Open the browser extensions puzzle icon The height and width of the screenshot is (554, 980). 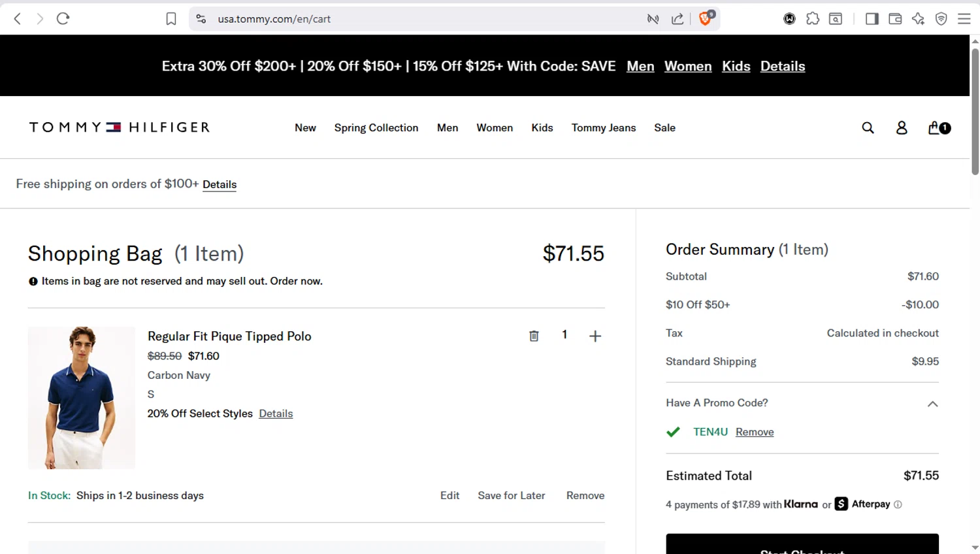pyautogui.click(x=812, y=19)
